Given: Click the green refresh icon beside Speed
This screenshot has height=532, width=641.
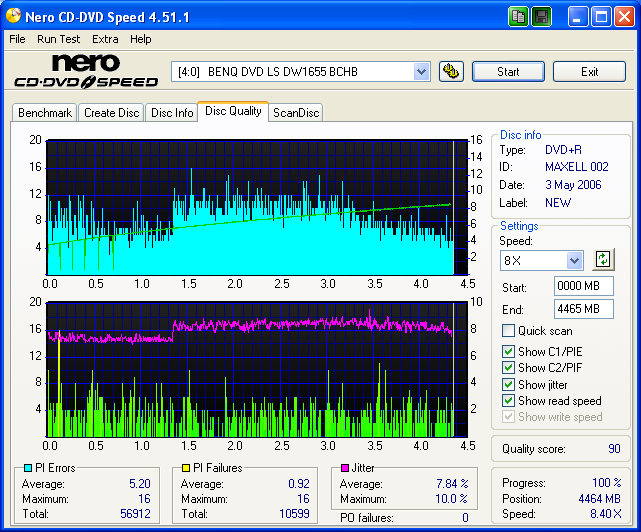Looking at the screenshot, I should tap(602, 260).
